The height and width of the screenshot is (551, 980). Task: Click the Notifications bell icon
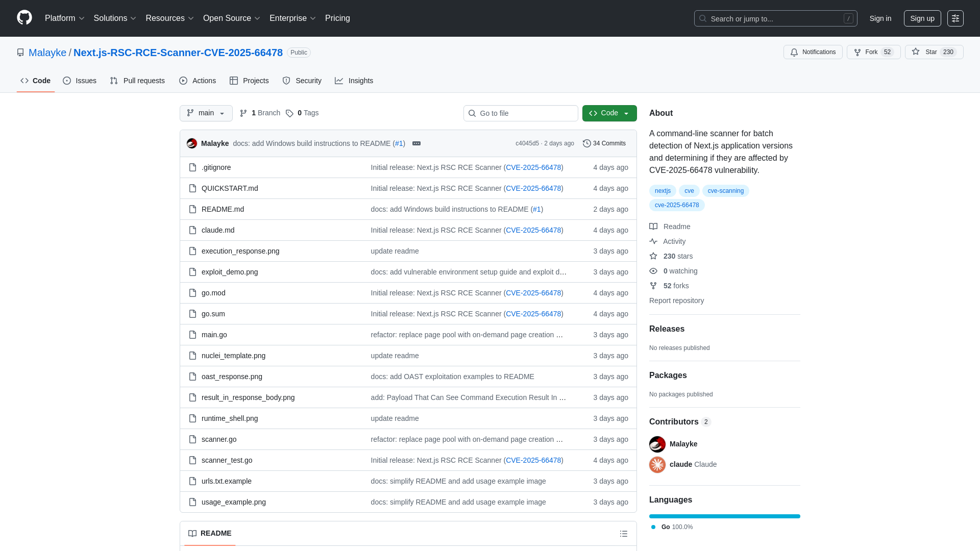pos(794,52)
